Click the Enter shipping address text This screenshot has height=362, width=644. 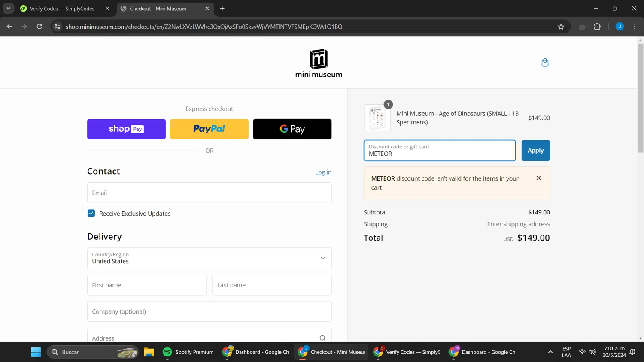click(518, 224)
